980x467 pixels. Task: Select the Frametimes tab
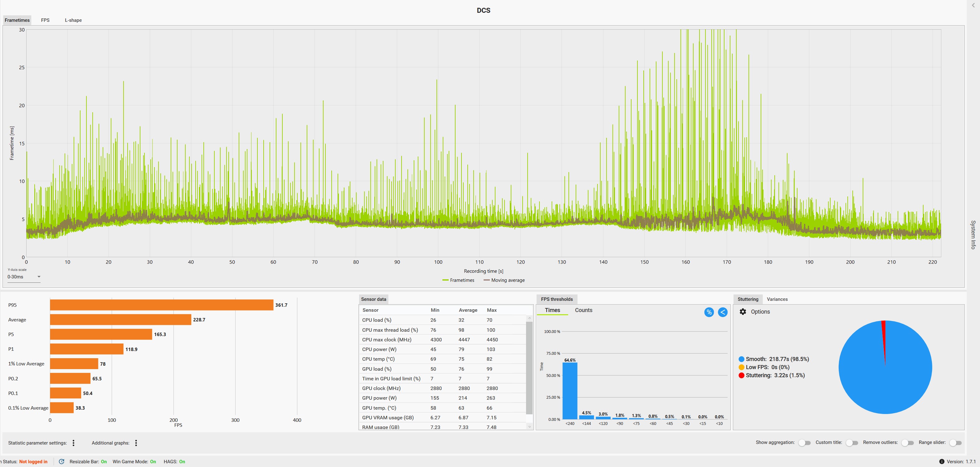[x=17, y=20]
